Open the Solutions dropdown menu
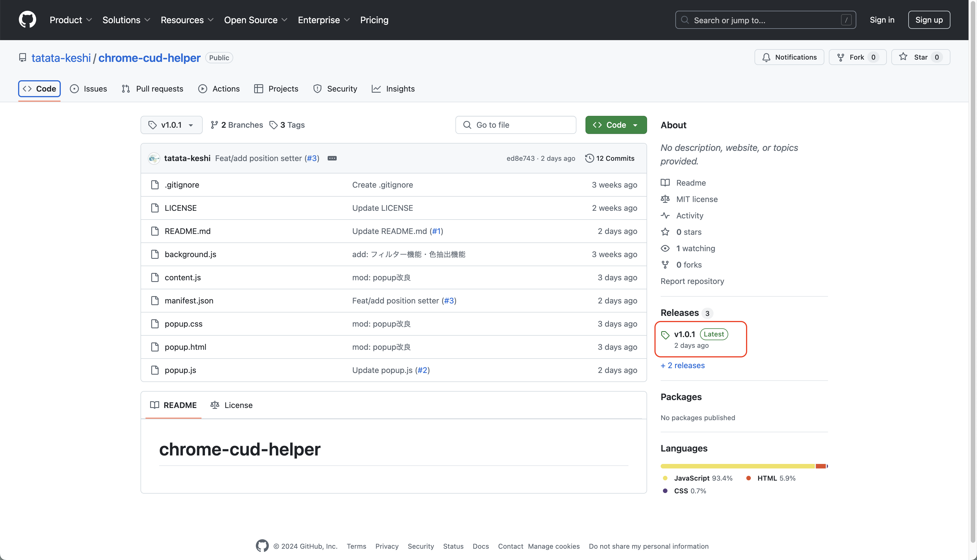Screen dimensions: 977x560 [x=126, y=19]
